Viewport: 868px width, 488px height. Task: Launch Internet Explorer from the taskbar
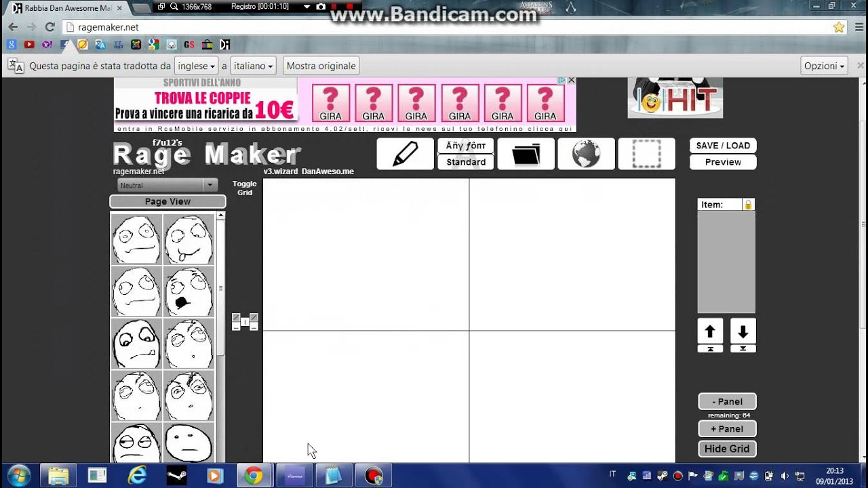coord(136,476)
